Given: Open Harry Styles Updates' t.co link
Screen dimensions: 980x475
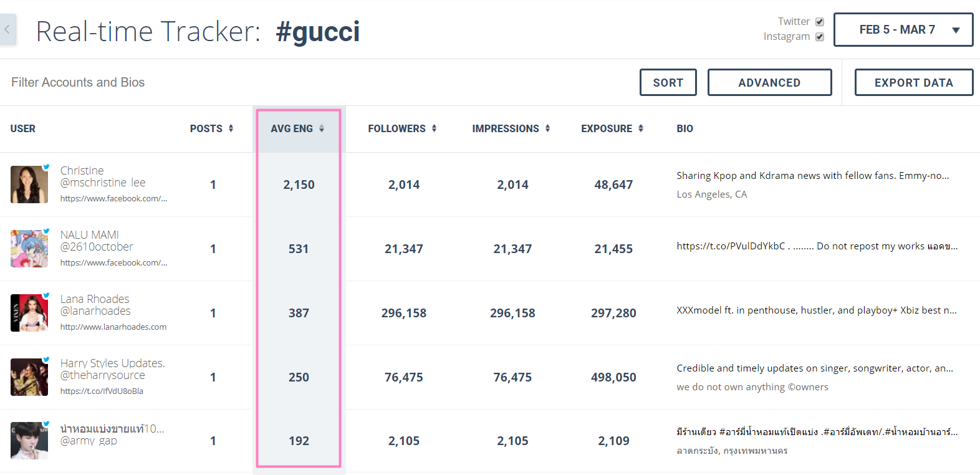Looking at the screenshot, I should 102,391.
